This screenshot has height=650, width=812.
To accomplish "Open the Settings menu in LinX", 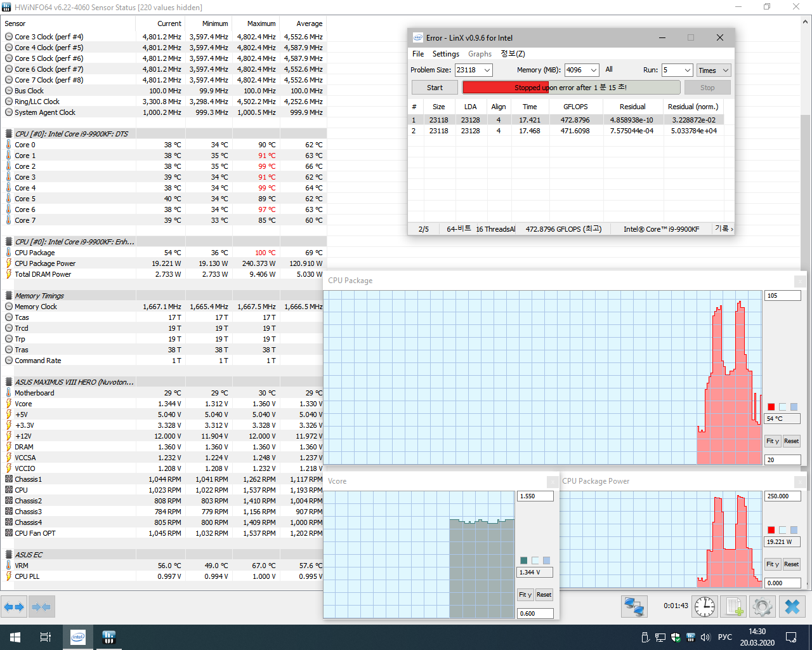I will 445,54.
